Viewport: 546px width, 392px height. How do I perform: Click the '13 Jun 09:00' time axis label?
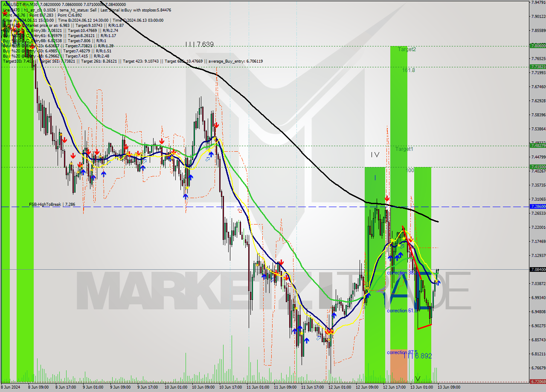(448, 387)
